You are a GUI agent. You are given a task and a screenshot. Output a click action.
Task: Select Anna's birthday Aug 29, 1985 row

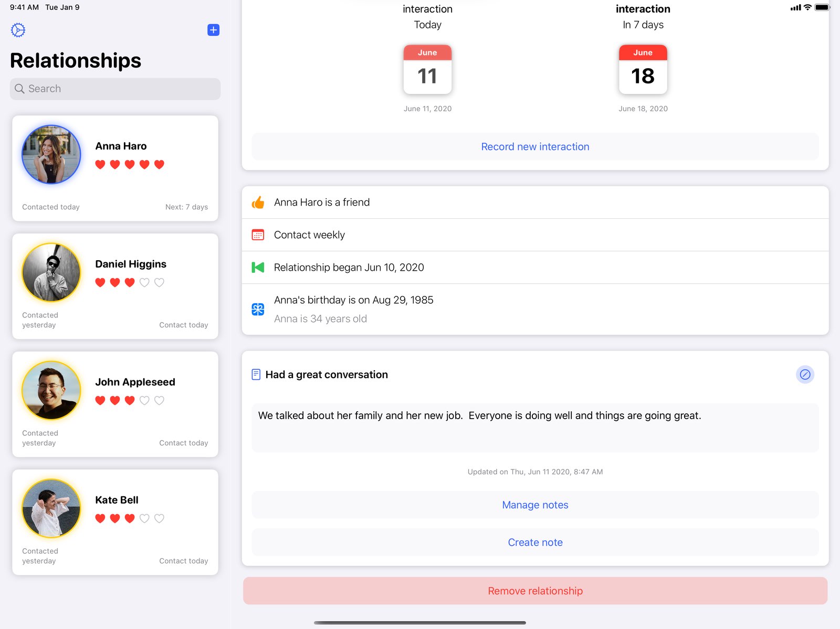535,310
